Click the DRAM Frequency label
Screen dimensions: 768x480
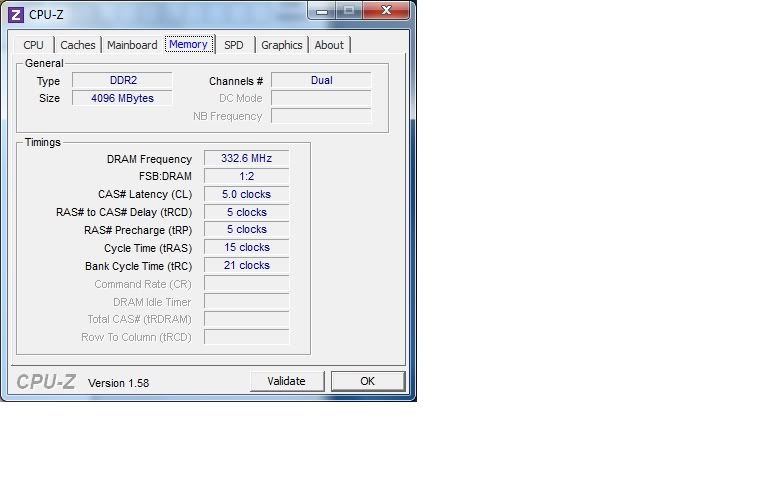149,159
